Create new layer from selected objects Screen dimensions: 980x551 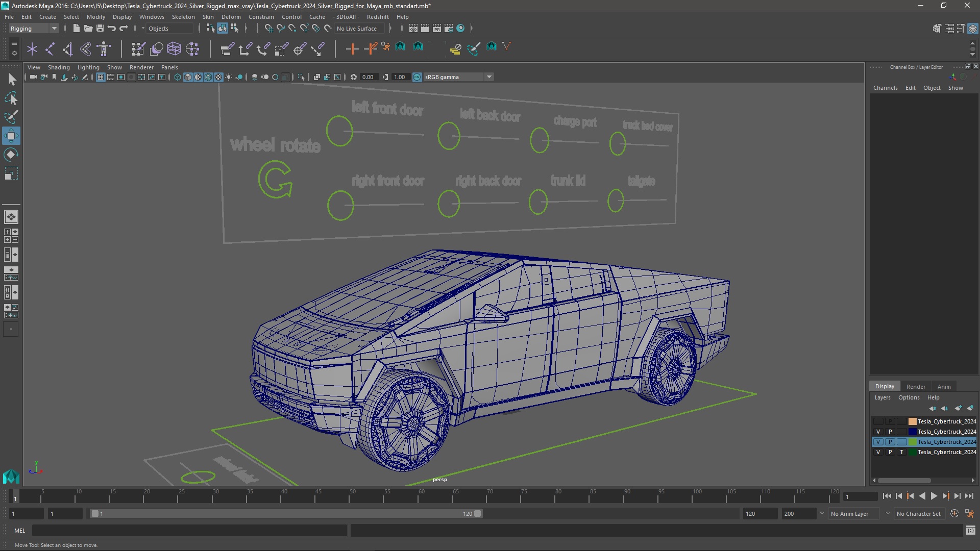970,408
